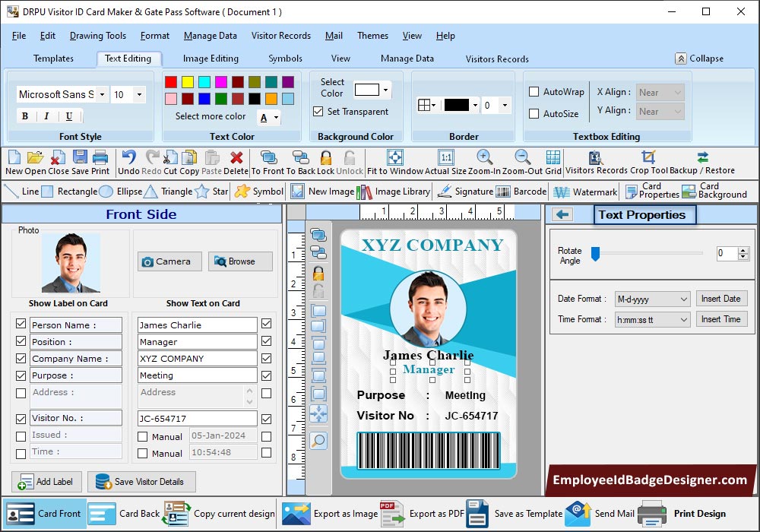760x532 pixels.
Task: Open the font name dropdown
Action: click(x=102, y=94)
